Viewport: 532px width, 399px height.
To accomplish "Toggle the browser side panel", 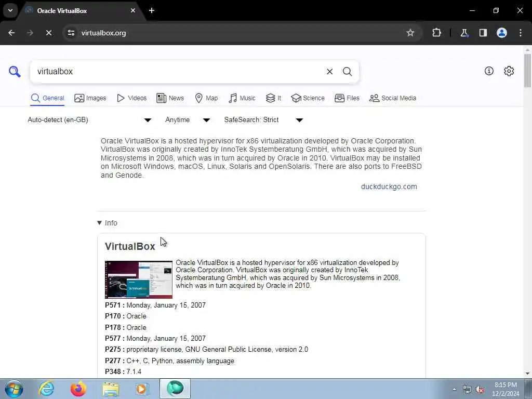I will 483,33.
